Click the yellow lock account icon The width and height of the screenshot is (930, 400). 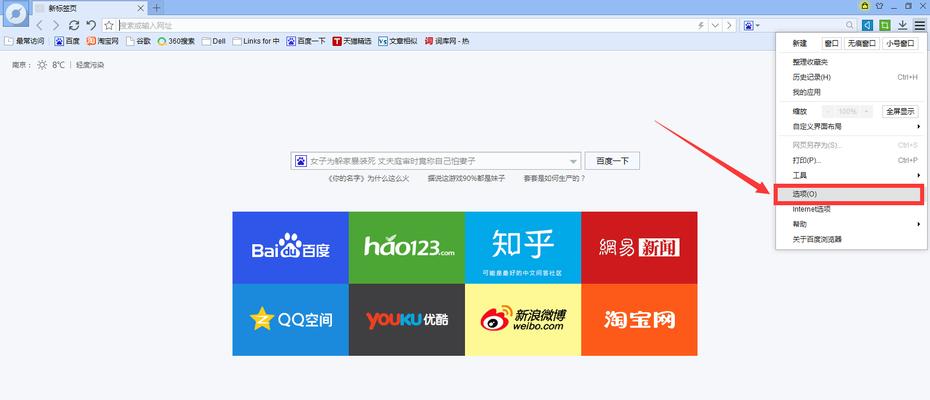[x=865, y=6]
